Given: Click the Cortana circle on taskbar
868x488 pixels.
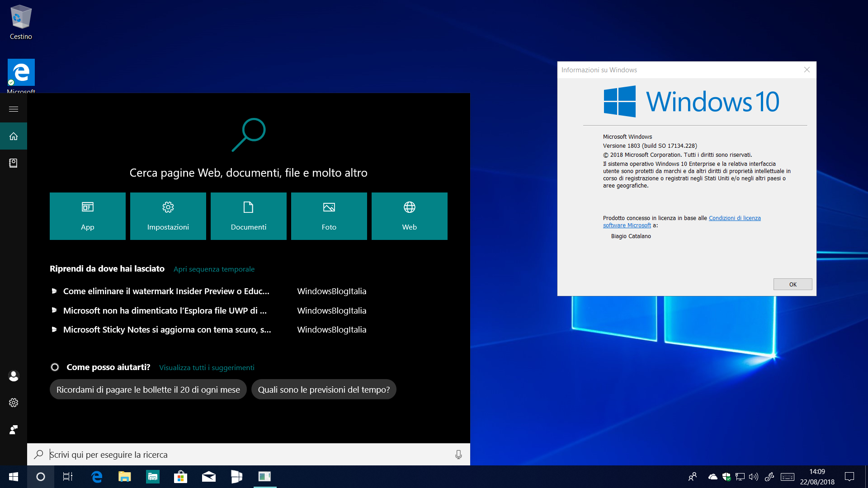Looking at the screenshot, I should [41, 477].
